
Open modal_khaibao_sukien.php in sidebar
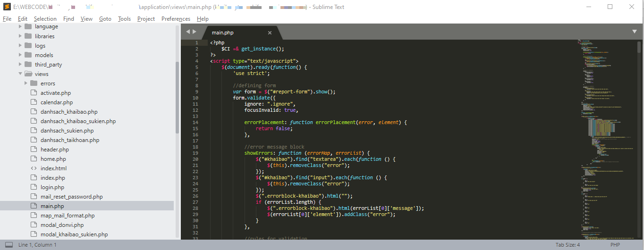pos(74,234)
